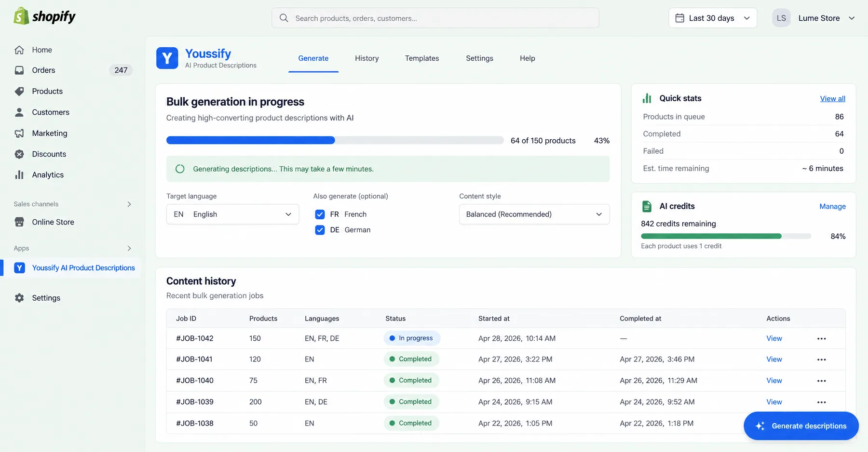The height and width of the screenshot is (452, 868).
Task: Click the Products tag icon
Action: (19, 91)
